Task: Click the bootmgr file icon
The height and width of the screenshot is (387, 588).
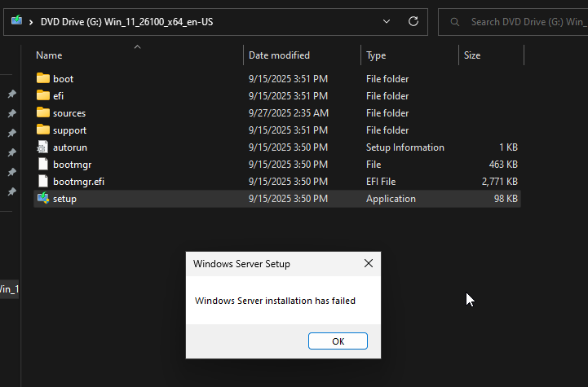Action: [43, 164]
